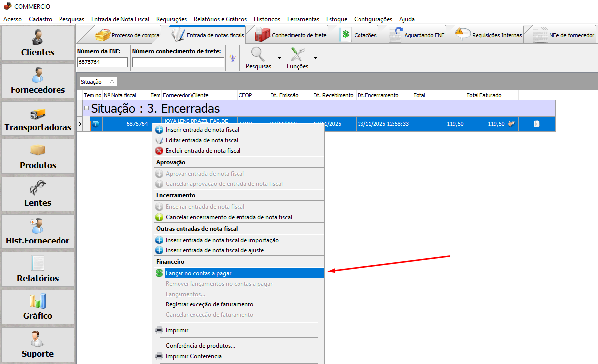
Task: Open the Pesquisas dropdown arrow
Action: [x=279, y=58]
